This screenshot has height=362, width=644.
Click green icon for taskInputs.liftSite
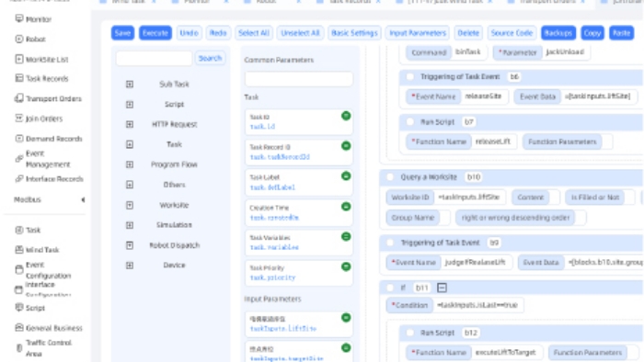coord(346,318)
